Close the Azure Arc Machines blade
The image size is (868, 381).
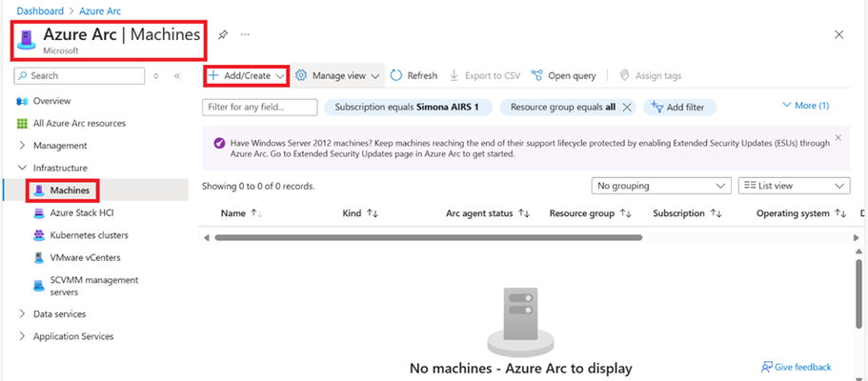tap(839, 35)
